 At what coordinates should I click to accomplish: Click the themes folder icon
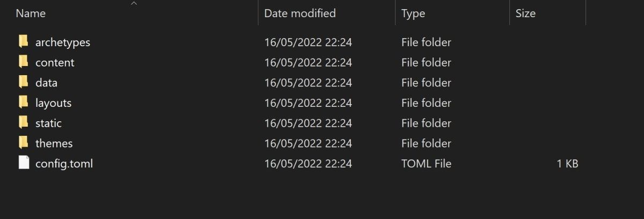point(23,143)
